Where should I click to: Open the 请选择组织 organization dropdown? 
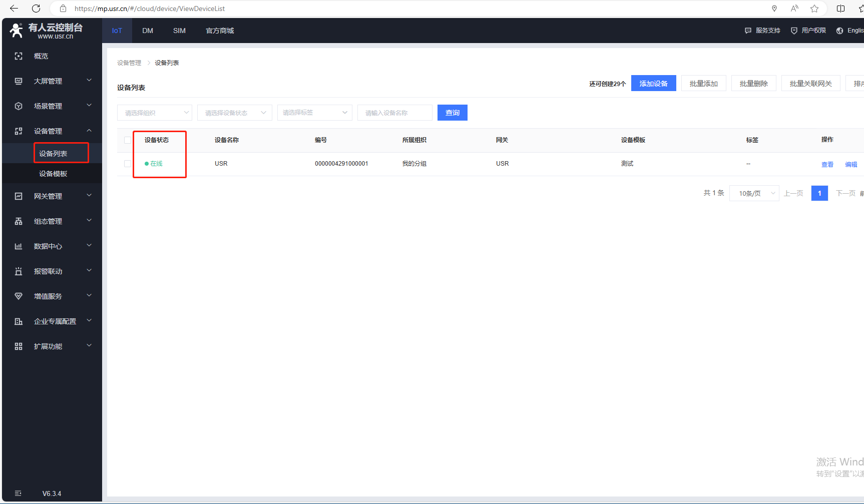pos(155,113)
